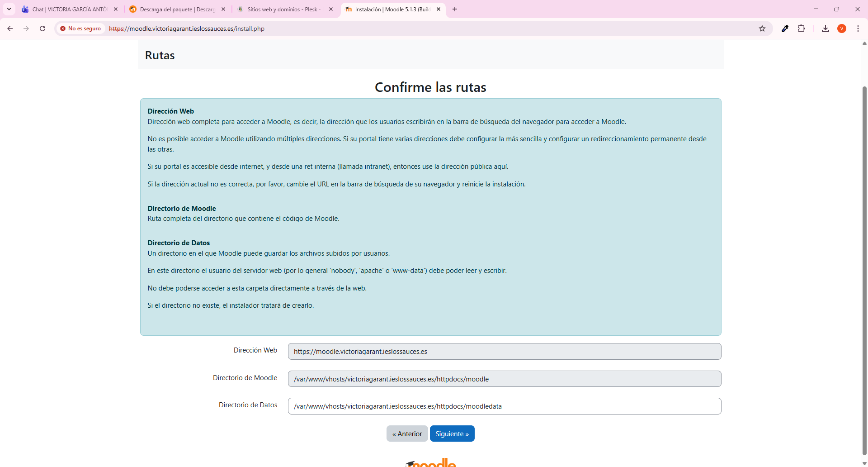Viewport: 868px width, 467px height.
Task: Click the 'Confirme las rutas' title
Action: click(x=430, y=87)
